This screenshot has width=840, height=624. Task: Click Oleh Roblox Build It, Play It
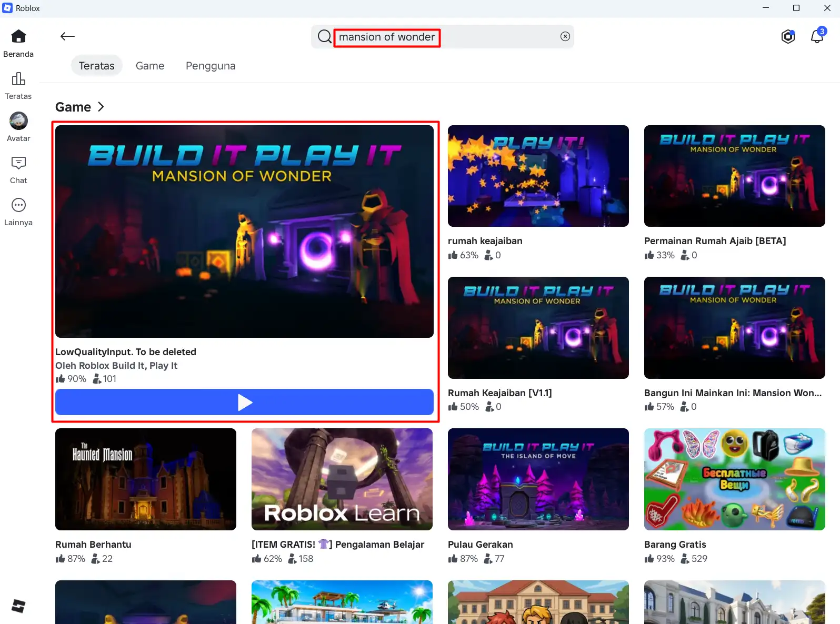tap(116, 366)
